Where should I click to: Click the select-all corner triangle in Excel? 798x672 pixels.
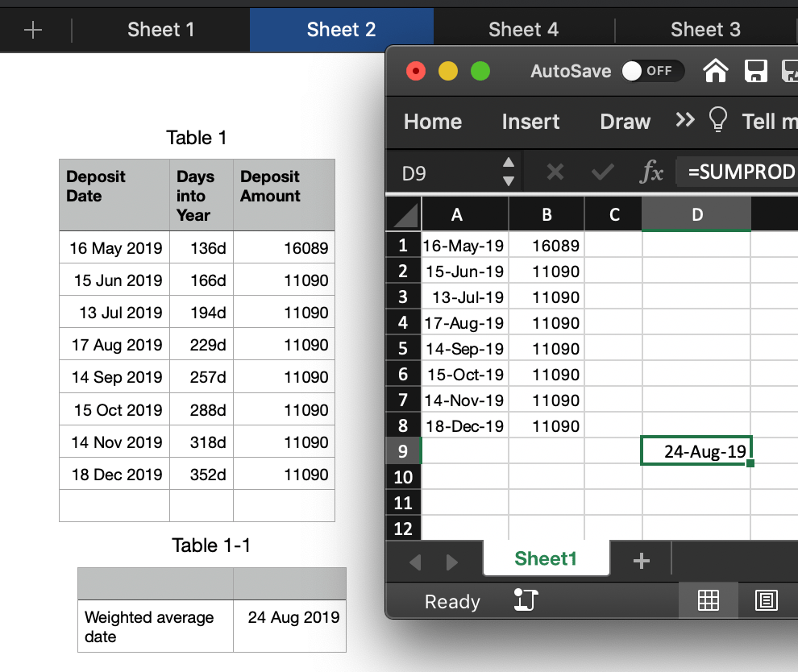pyautogui.click(x=405, y=215)
